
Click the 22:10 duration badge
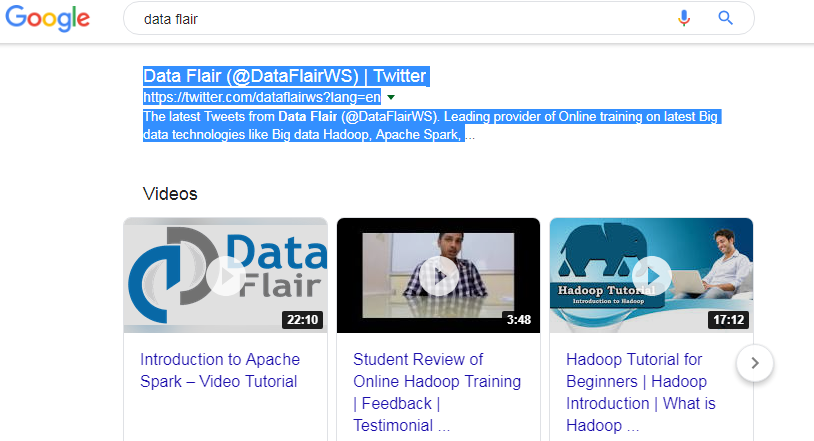point(303,319)
